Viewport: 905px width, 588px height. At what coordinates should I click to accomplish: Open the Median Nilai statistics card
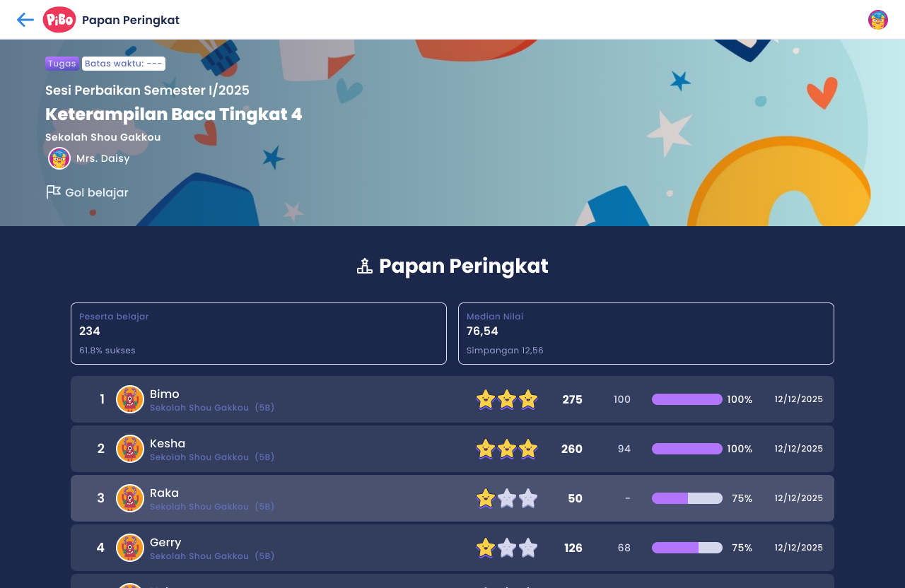point(646,334)
